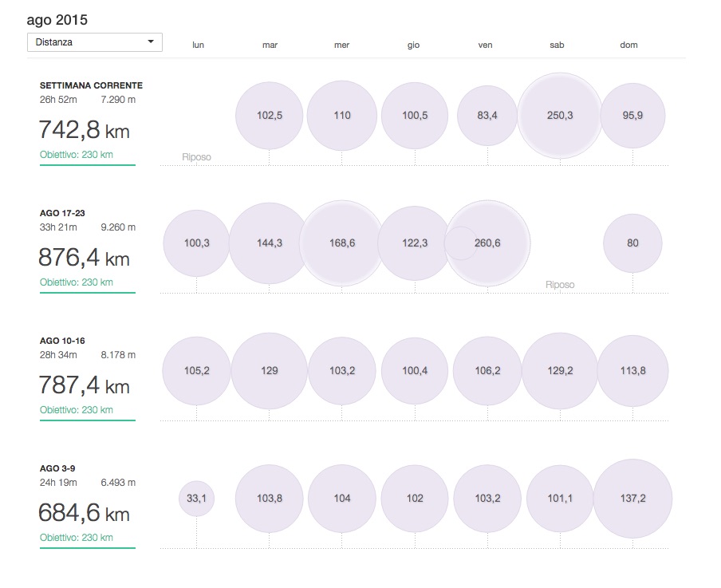This screenshot has height=588, width=721.
Task: Open the Distanza dropdown menu
Action: [x=94, y=42]
